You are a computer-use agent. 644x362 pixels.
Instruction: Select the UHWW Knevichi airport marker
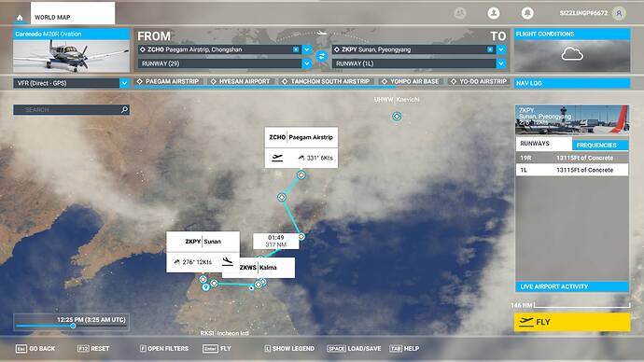click(397, 117)
